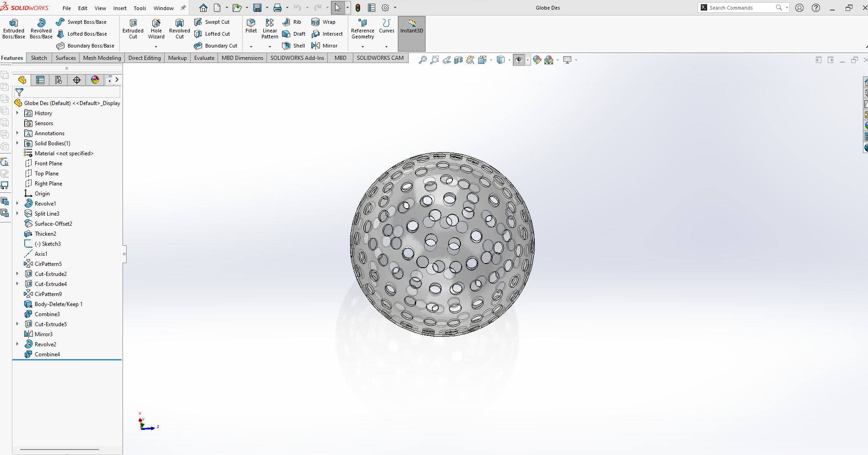Select the Revolved Boss/Base tool
The width and height of the screenshot is (868, 455).
41,28
